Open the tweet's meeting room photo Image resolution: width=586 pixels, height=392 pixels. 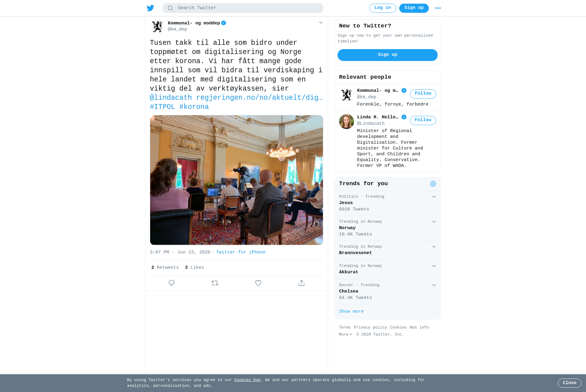237,180
